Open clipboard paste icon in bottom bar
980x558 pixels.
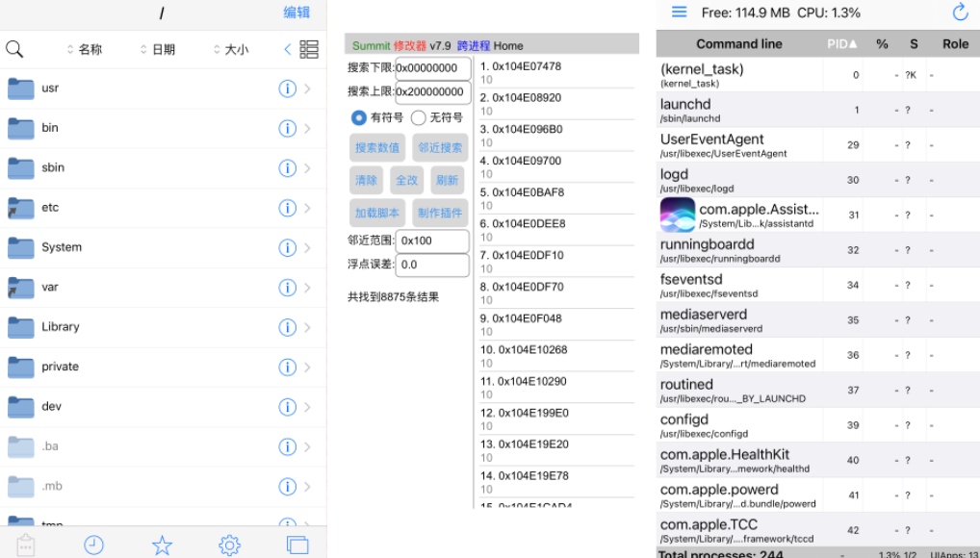click(x=26, y=545)
